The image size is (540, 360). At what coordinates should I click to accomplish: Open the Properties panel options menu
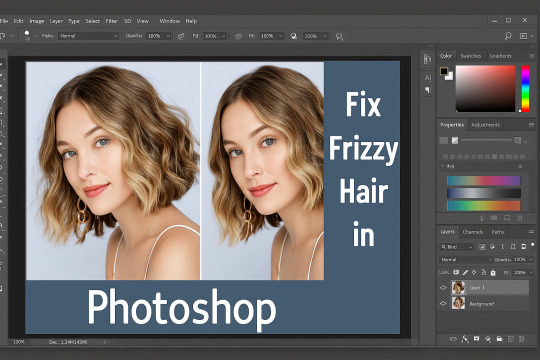[x=531, y=125]
